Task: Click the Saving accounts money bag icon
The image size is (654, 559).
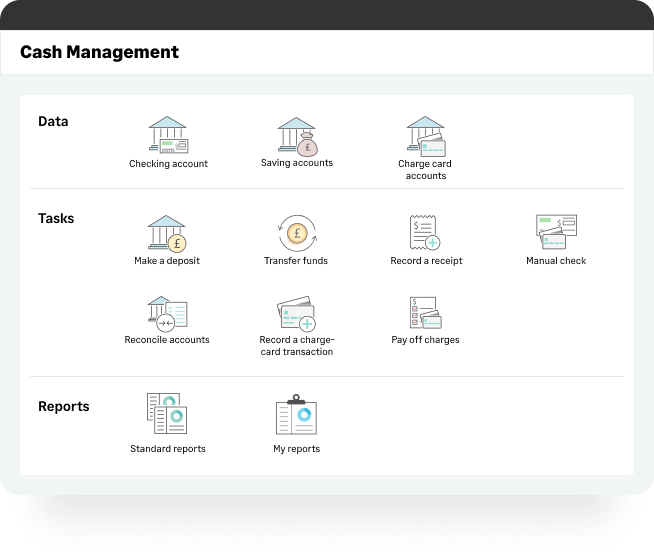Action: coord(297,135)
